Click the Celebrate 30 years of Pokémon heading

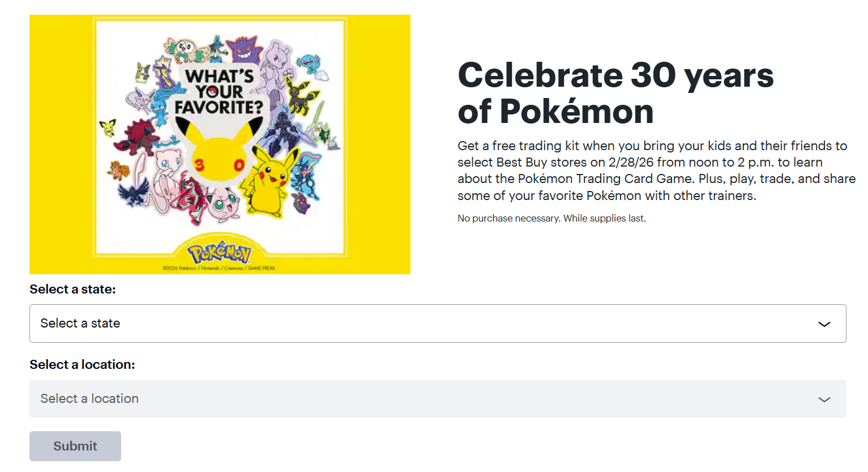pyautogui.click(x=615, y=93)
